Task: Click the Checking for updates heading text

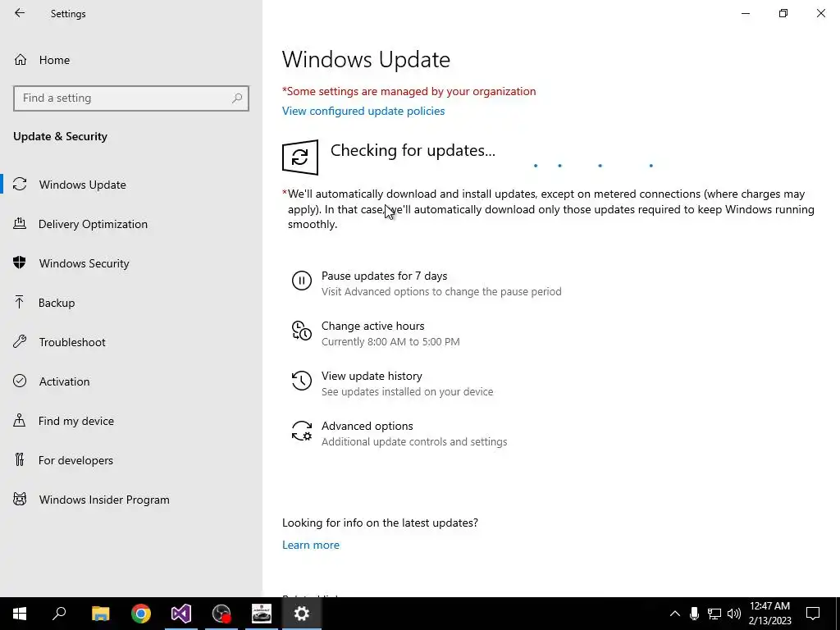Action: pos(413,151)
